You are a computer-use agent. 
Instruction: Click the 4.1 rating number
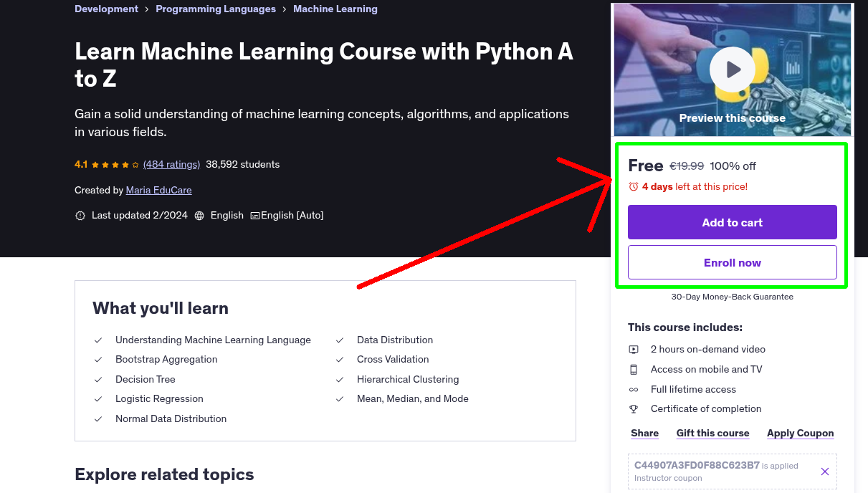click(x=81, y=164)
